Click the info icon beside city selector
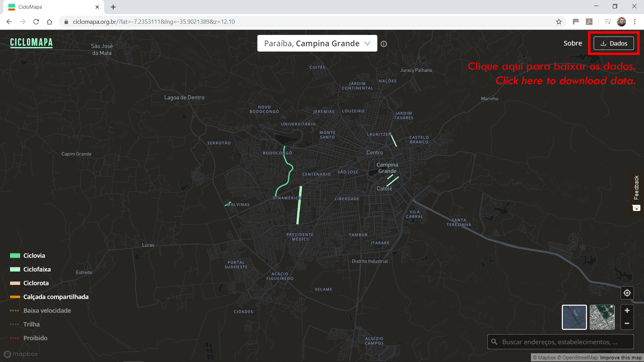This screenshot has width=644, height=362. 384,44
